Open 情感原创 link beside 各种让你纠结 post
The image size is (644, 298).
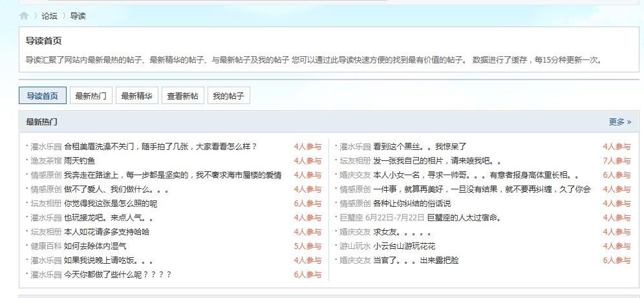click(355, 204)
